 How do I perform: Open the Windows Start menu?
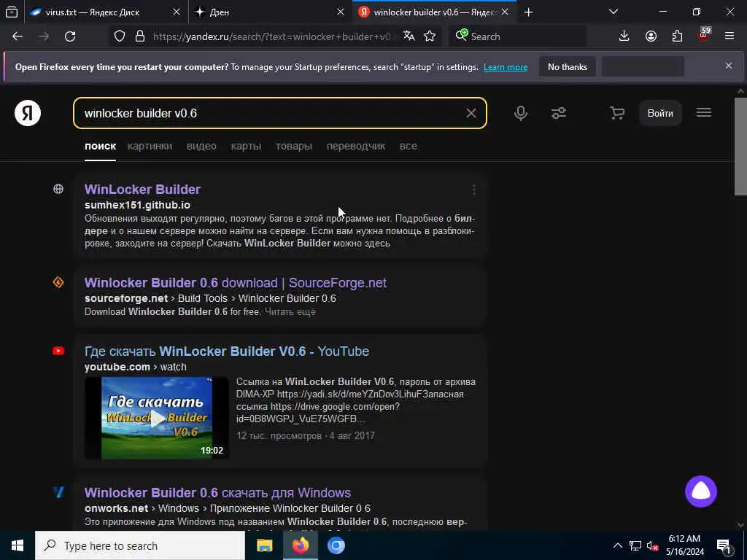point(18,545)
